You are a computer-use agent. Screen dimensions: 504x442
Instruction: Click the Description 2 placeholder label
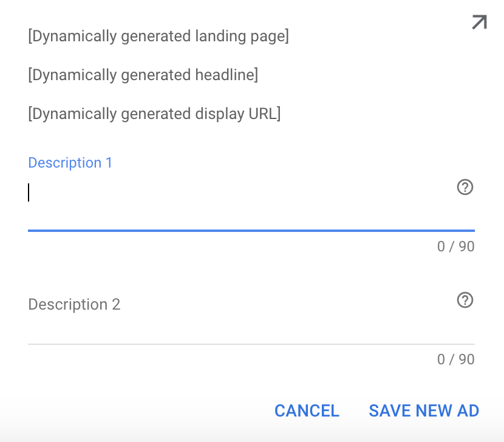(74, 304)
